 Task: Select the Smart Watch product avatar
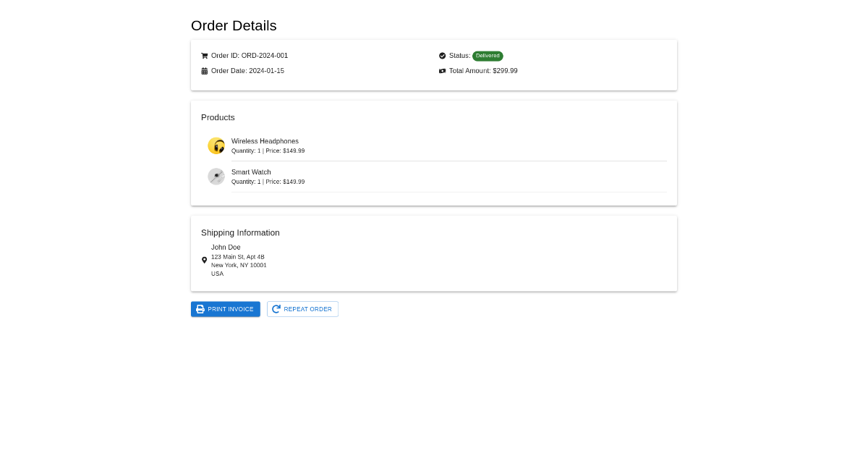[x=216, y=177]
